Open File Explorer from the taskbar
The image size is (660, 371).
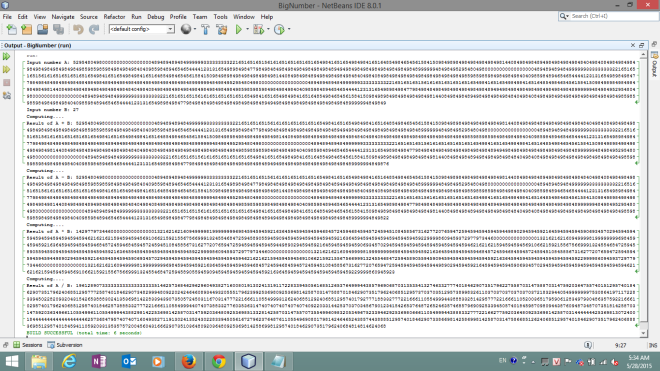coord(39,361)
